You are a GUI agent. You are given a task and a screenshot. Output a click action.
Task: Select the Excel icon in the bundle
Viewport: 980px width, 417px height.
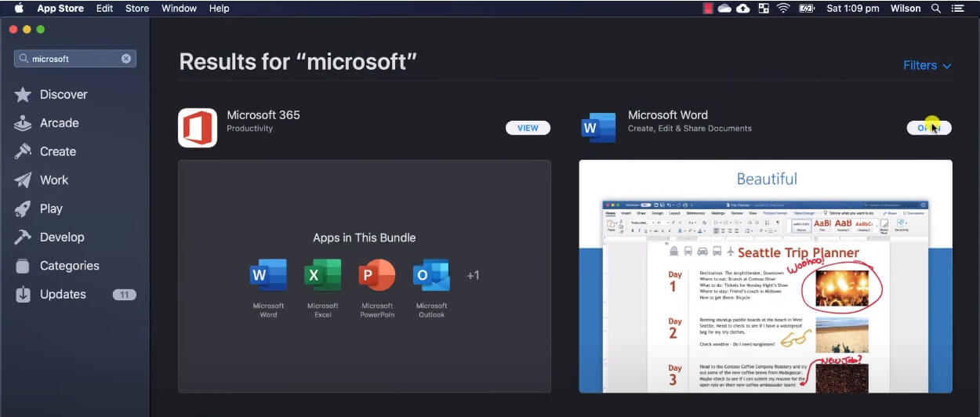(322, 275)
